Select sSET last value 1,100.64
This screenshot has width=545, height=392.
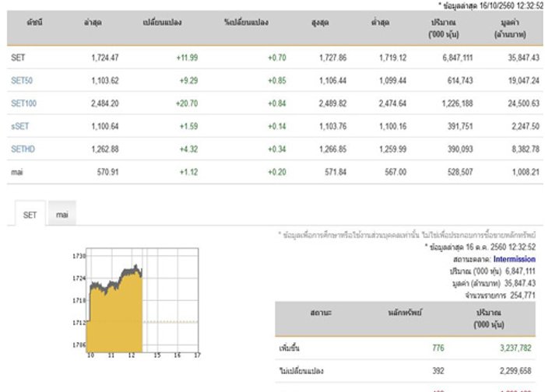[x=105, y=126]
